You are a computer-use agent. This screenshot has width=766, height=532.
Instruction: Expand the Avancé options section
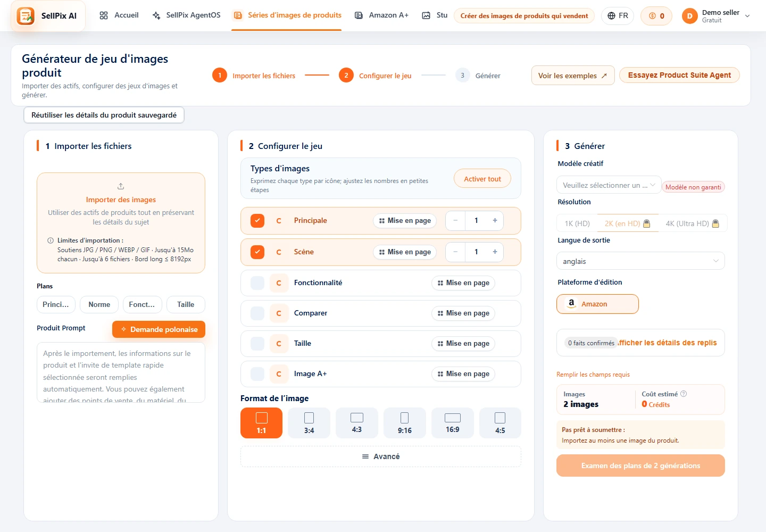[x=381, y=456]
